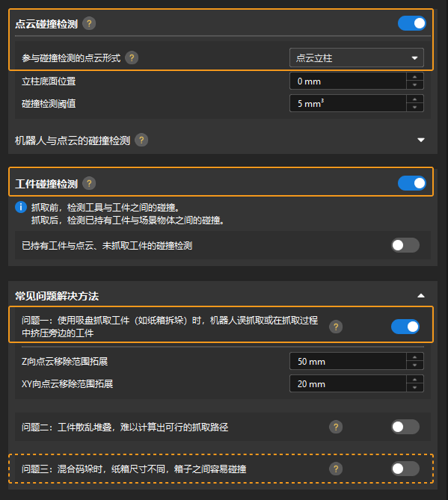Open help for 点云碰撞检测

(89, 24)
